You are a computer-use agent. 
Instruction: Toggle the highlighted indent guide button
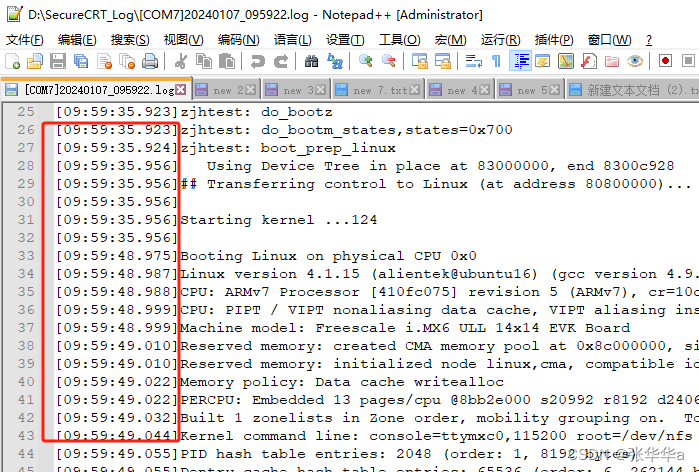520,61
